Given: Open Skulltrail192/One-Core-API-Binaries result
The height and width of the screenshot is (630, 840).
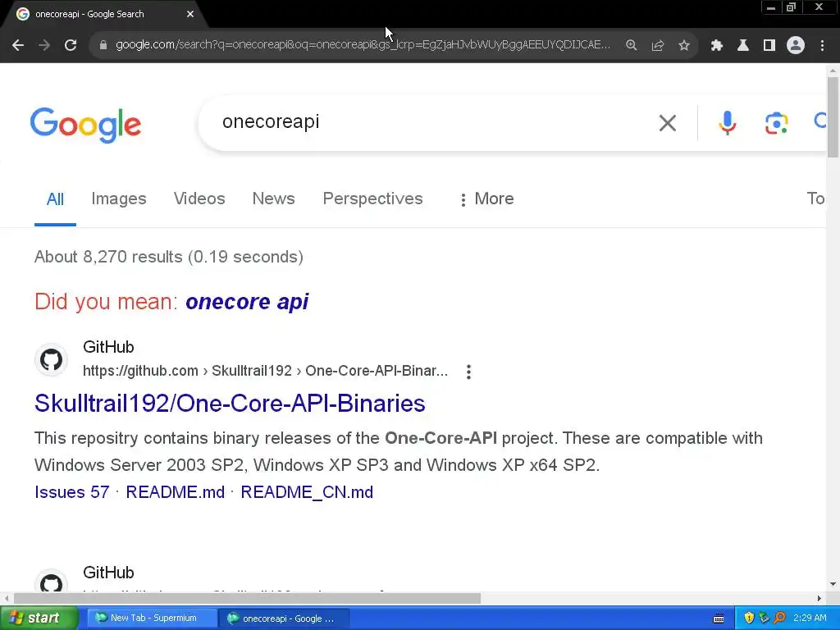Looking at the screenshot, I should 230,404.
